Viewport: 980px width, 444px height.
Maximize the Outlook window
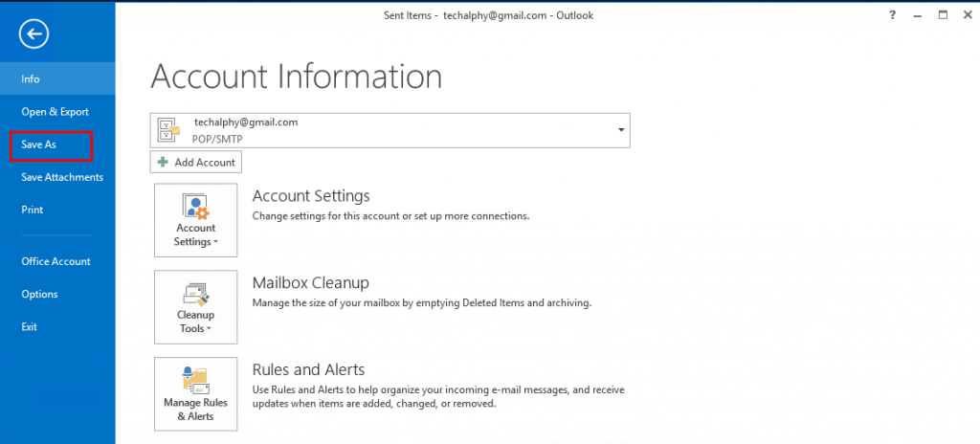[943, 15]
